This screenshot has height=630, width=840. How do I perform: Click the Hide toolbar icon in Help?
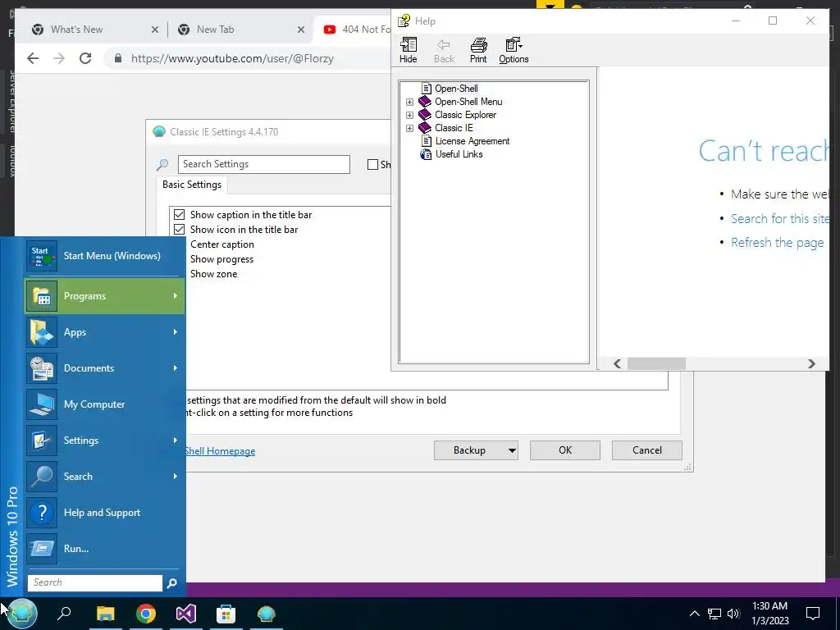[x=409, y=51]
